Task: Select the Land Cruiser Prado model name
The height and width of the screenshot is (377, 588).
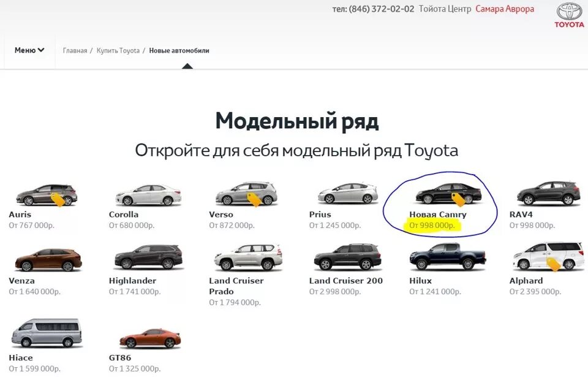Action: point(236,286)
